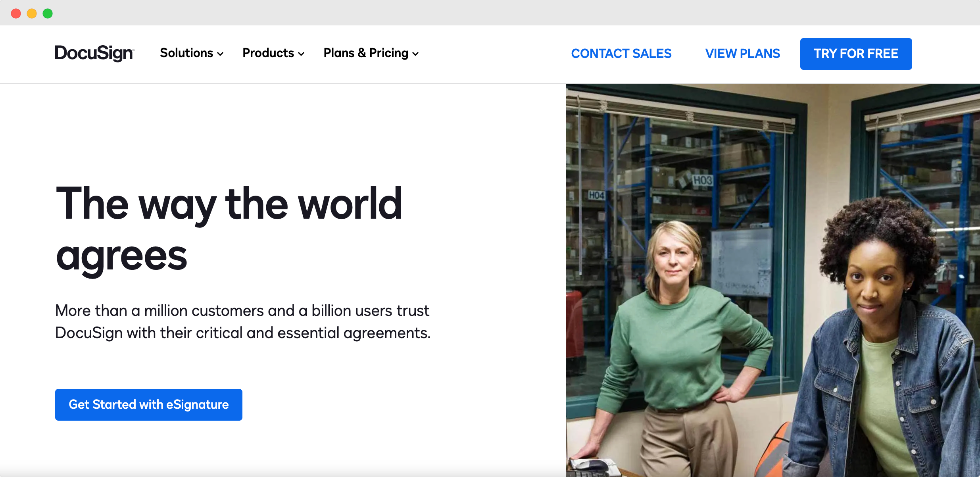Open the Products menu
Screen dimensions: 980x477
click(x=273, y=53)
